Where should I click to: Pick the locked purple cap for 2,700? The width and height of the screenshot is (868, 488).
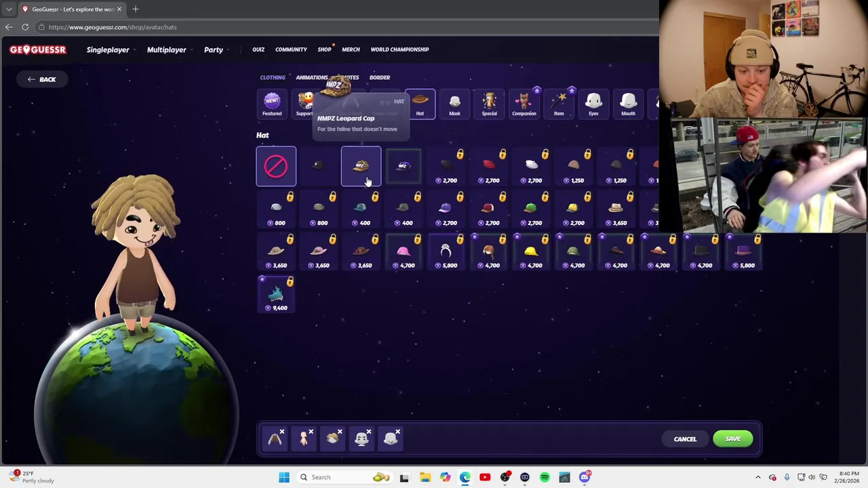point(446,209)
